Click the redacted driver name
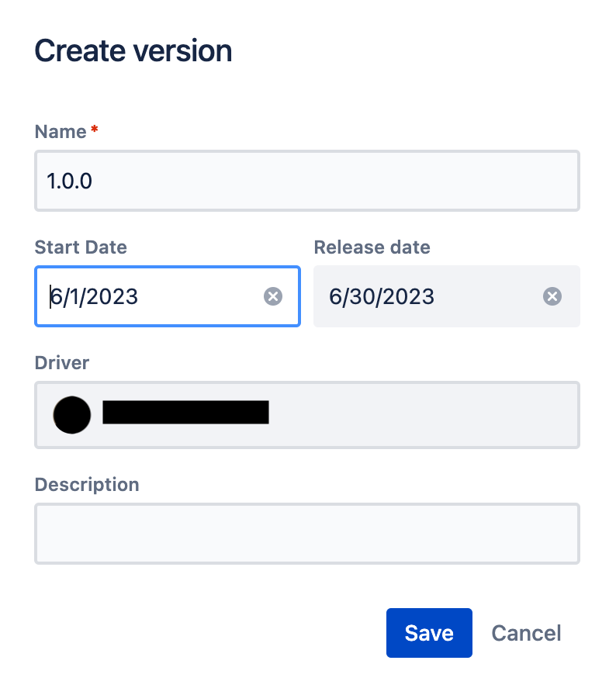616x695 pixels. [185, 413]
